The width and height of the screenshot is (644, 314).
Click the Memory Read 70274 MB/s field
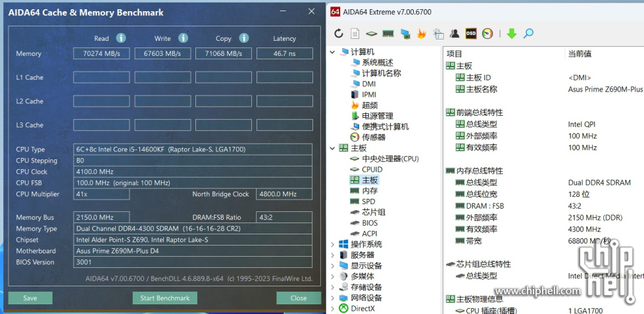click(x=101, y=53)
